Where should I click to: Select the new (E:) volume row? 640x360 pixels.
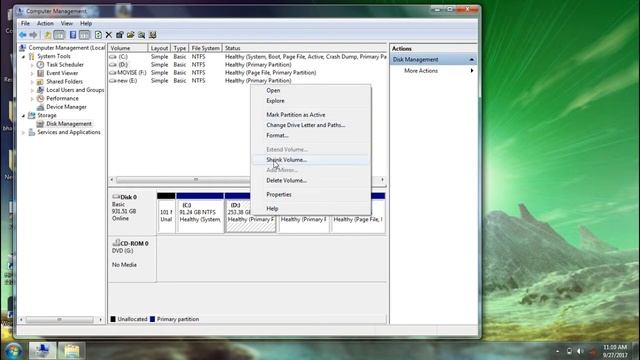(x=247, y=81)
